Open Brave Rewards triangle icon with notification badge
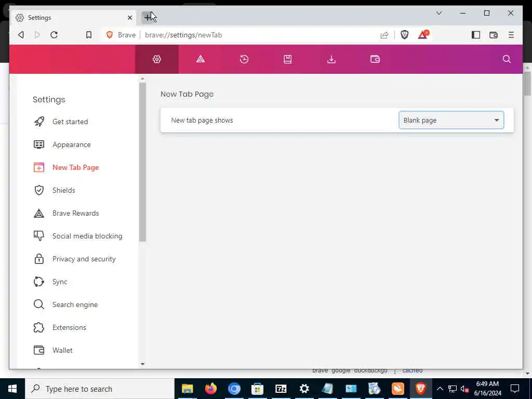 (423, 35)
